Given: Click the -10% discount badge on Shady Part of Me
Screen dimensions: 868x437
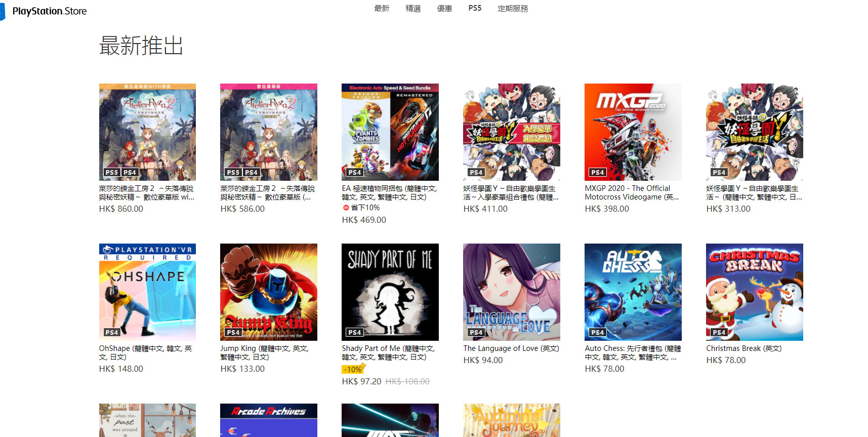Looking at the screenshot, I should [x=353, y=369].
